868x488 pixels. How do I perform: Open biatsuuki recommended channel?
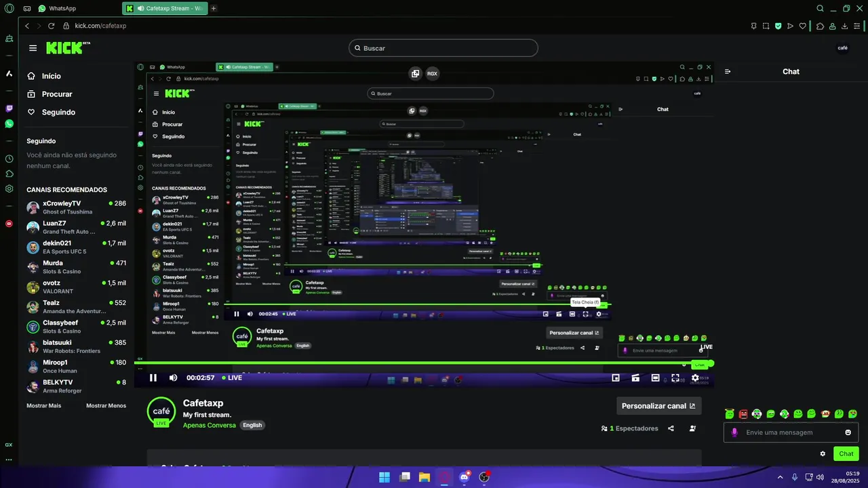pos(76,346)
